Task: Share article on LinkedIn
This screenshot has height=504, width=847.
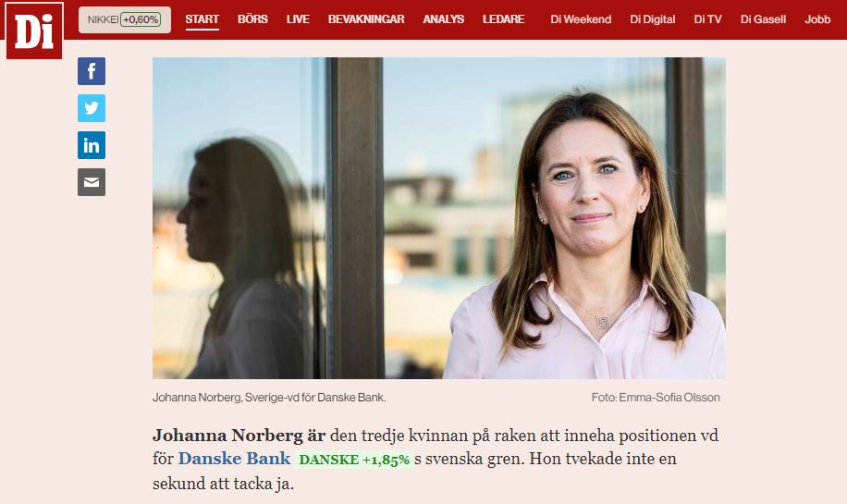Action: (x=92, y=145)
